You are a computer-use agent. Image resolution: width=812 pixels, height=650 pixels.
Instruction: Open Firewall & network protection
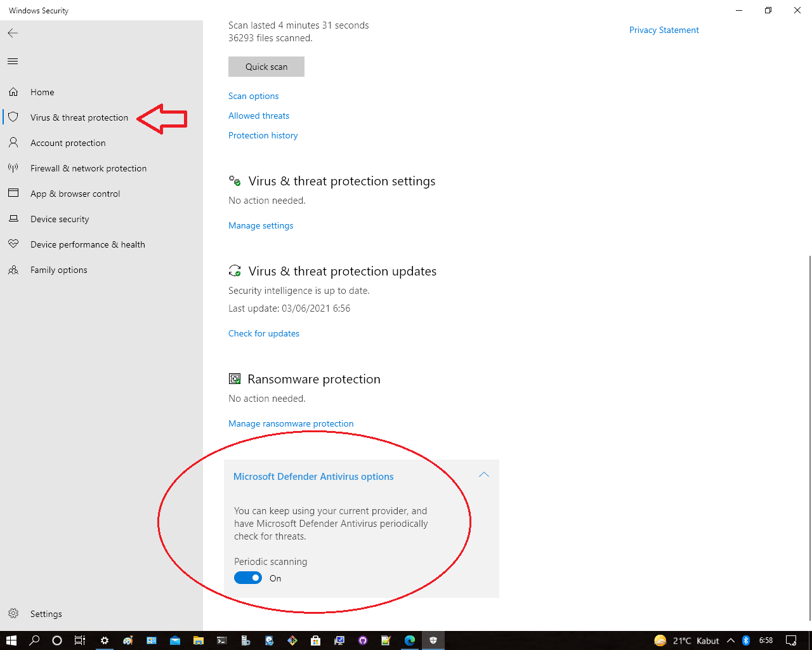(101, 168)
